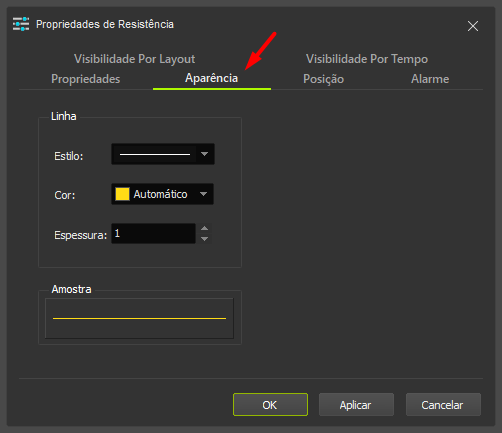The height and width of the screenshot is (433, 502).
Task: Confirm with the OK button
Action: [x=270, y=405]
